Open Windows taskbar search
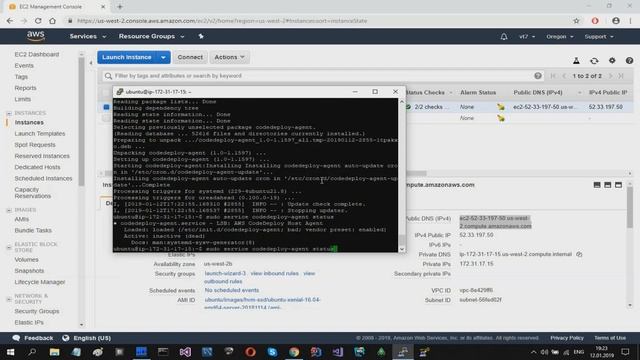Screen dimensions: 640x360 click(x=32, y=352)
